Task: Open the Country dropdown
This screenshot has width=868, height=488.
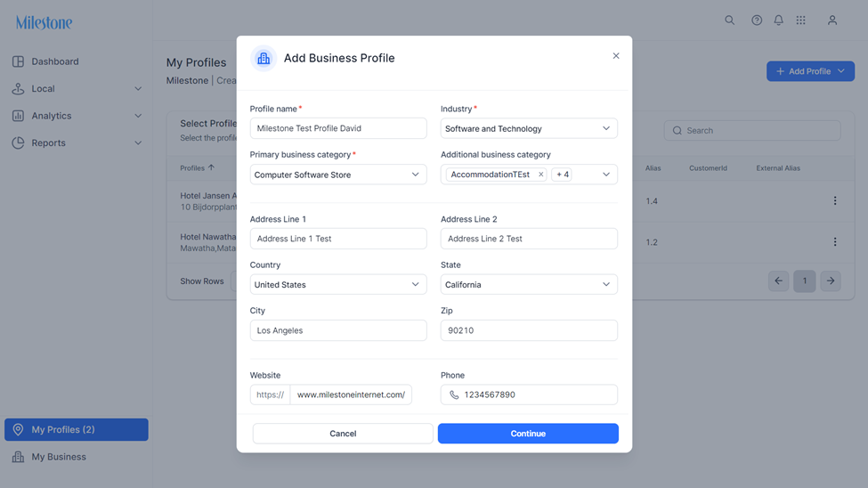Action: (338, 285)
